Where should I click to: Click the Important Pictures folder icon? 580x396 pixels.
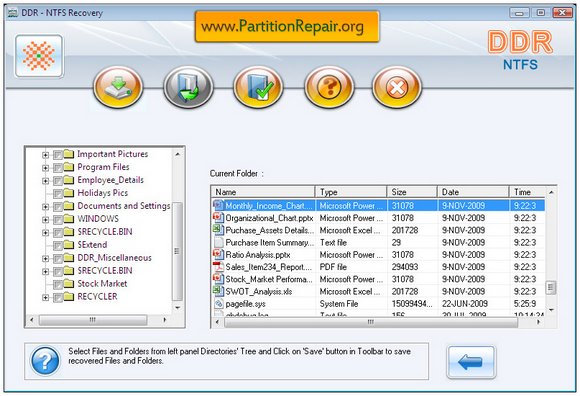point(69,154)
